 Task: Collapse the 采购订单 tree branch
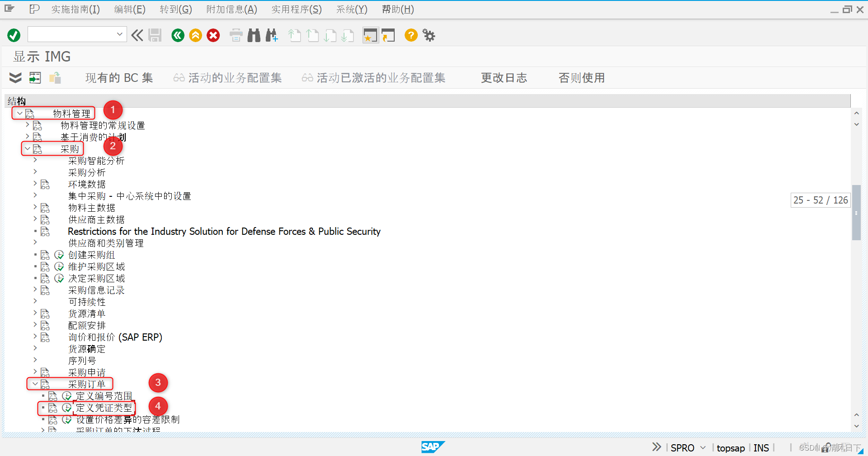tap(35, 383)
